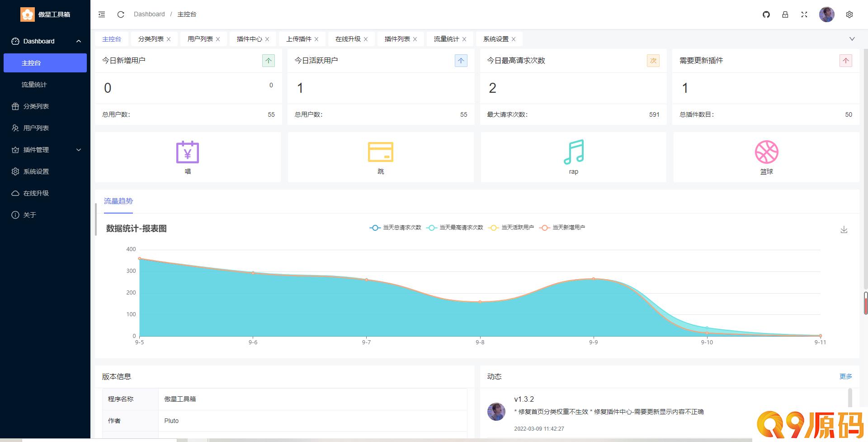Open 用户列表 in the sidebar
This screenshot has width=868, height=442.
pyautogui.click(x=45, y=128)
